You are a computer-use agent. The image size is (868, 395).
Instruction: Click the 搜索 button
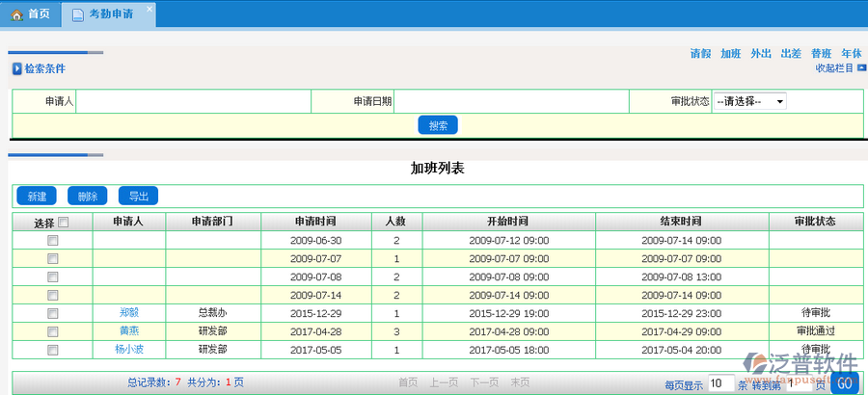point(438,125)
